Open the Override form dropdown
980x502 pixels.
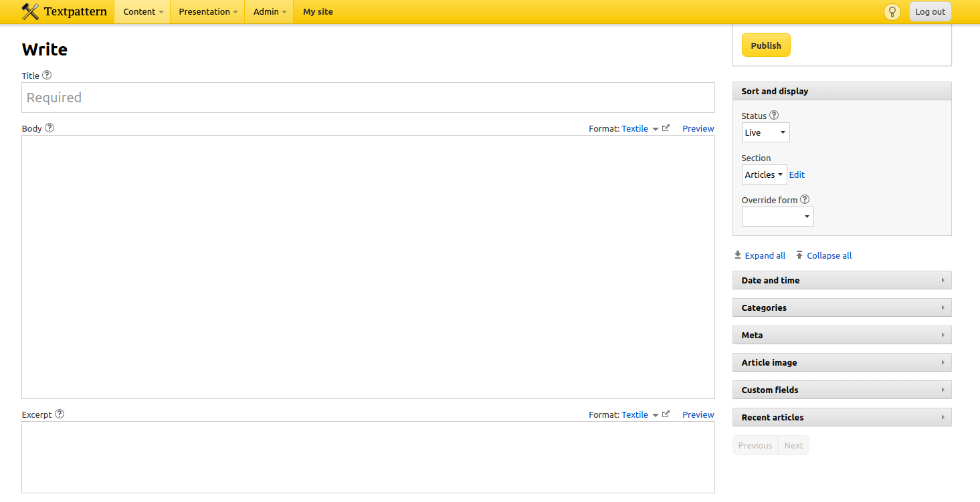coord(777,217)
